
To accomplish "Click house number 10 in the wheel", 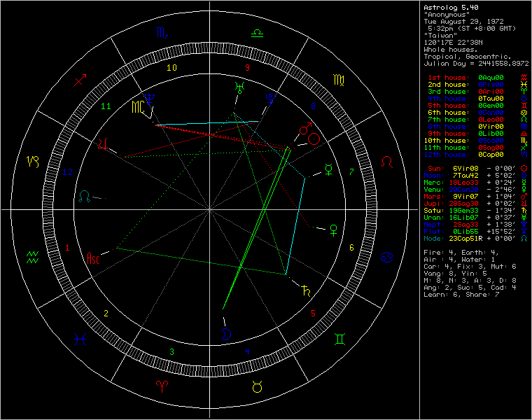I will click(x=170, y=68).
